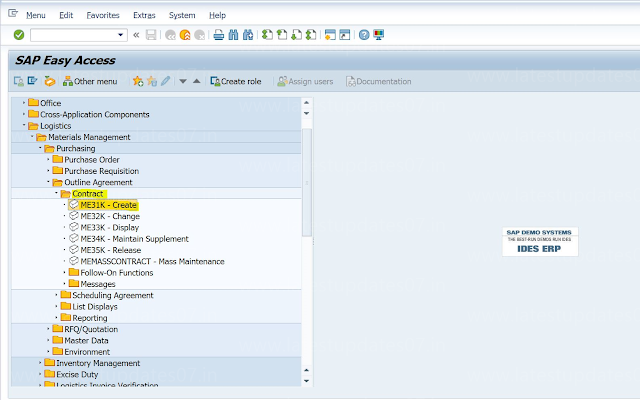
Task: Open the System menu
Action: [x=182, y=16]
